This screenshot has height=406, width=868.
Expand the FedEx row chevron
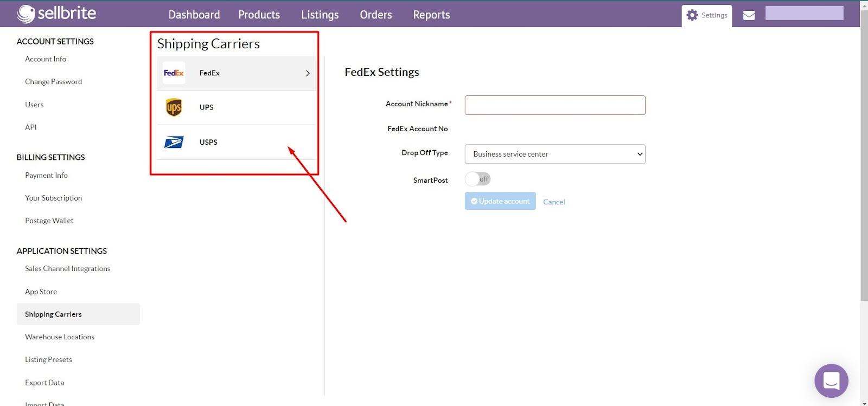click(308, 73)
